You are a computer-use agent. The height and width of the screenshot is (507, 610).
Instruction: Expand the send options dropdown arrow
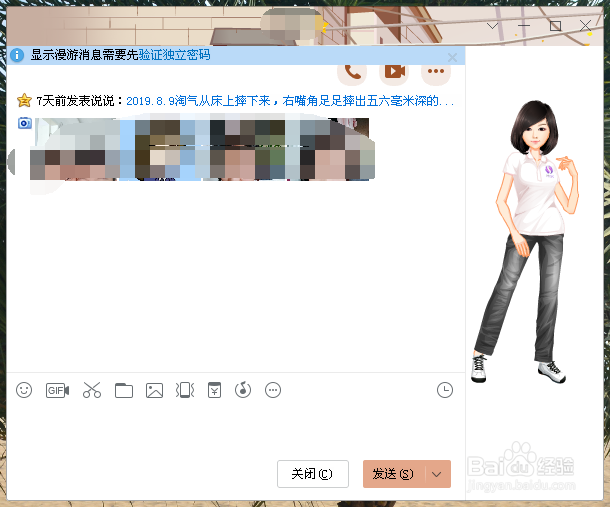[x=437, y=474]
